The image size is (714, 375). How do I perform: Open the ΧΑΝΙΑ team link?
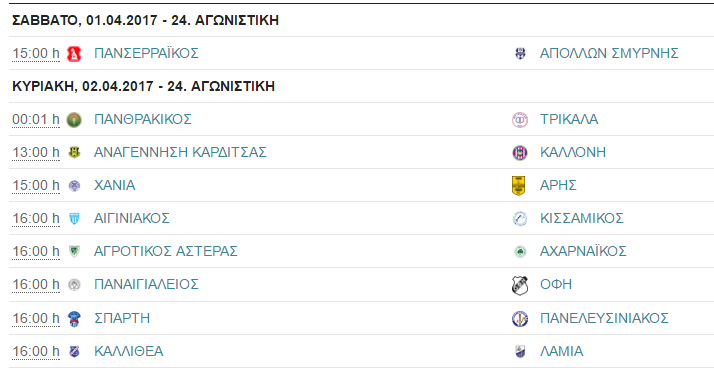coord(115,186)
